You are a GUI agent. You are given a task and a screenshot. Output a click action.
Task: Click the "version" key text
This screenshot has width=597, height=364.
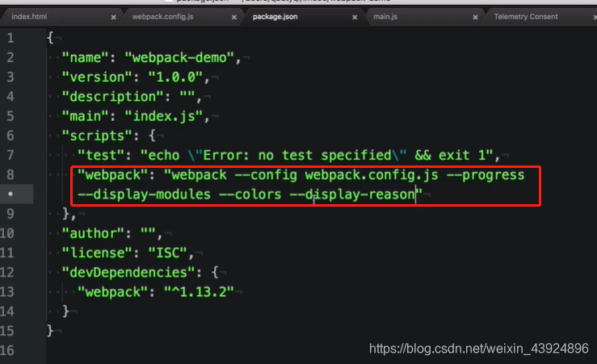pyautogui.click(x=97, y=77)
